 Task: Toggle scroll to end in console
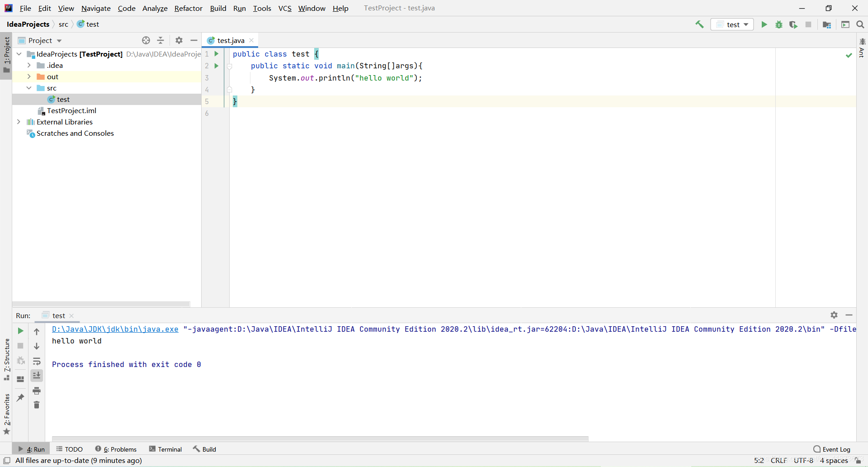pos(37,376)
